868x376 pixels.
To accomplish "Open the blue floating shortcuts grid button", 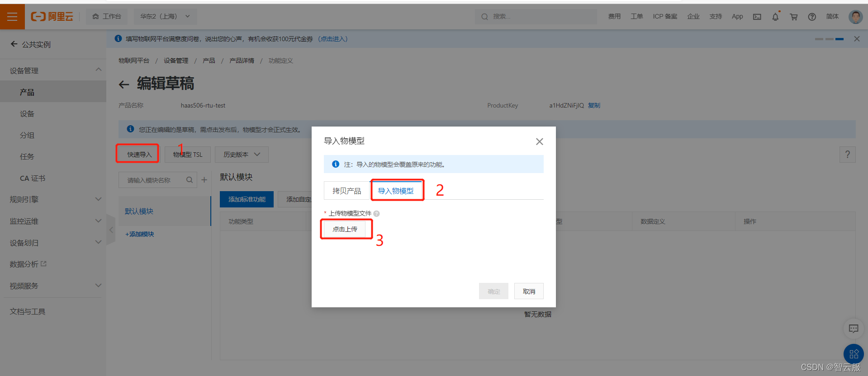I will [x=854, y=354].
